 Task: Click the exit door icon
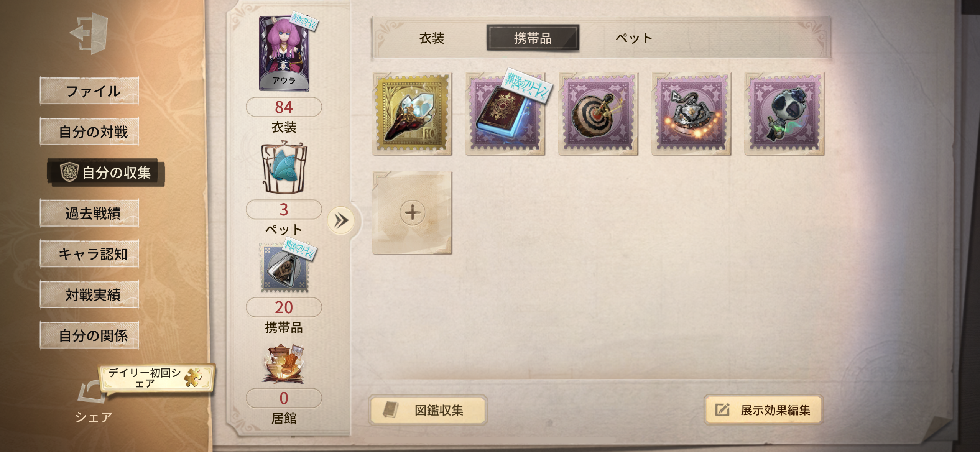point(89,33)
